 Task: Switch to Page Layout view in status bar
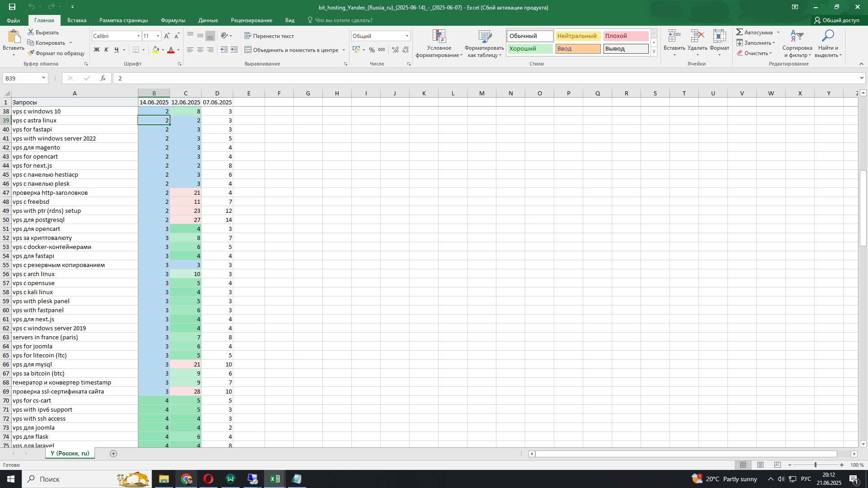point(760,465)
